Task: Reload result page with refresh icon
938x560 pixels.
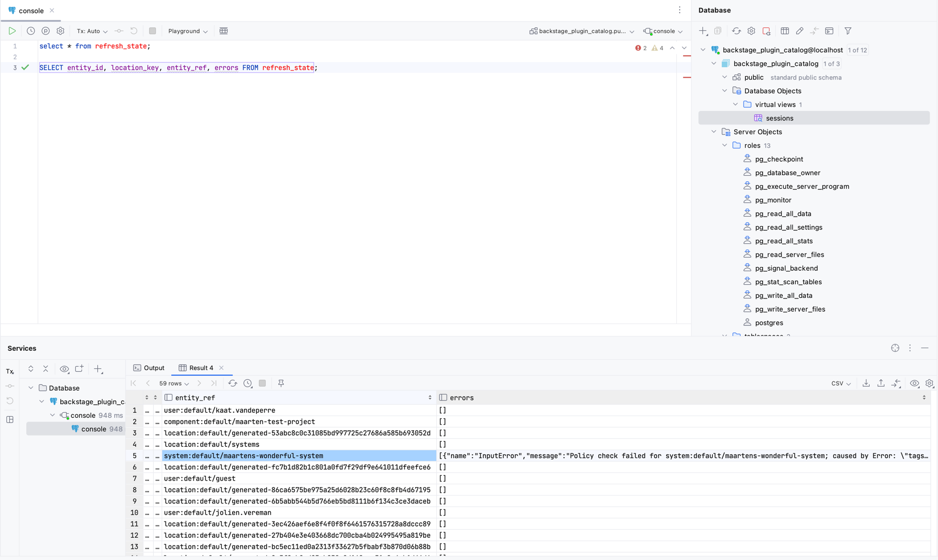Action: 233,383
